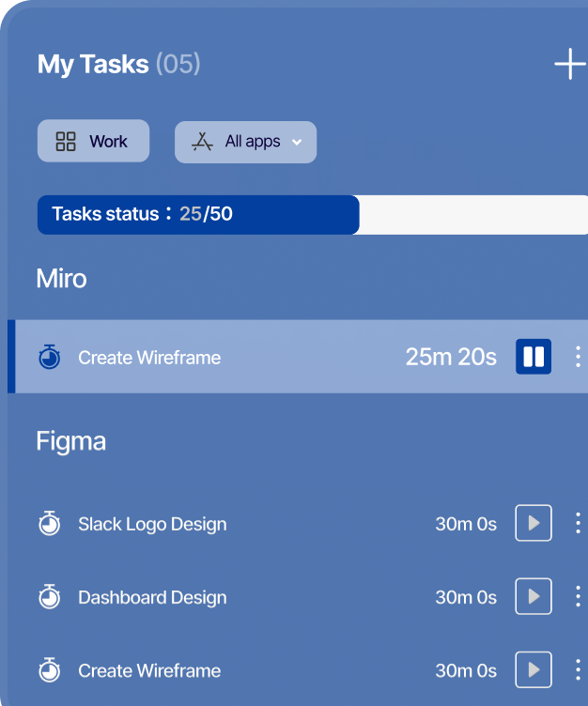Click the timer icon beside Miro Create Wireframe
Viewport: 588px width, 706px height.
click(50, 357)
